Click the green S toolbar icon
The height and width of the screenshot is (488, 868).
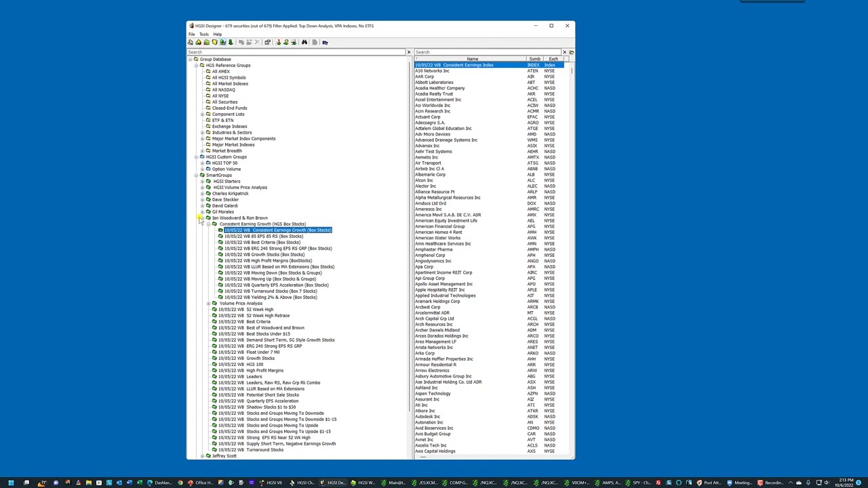pos(286,42)
